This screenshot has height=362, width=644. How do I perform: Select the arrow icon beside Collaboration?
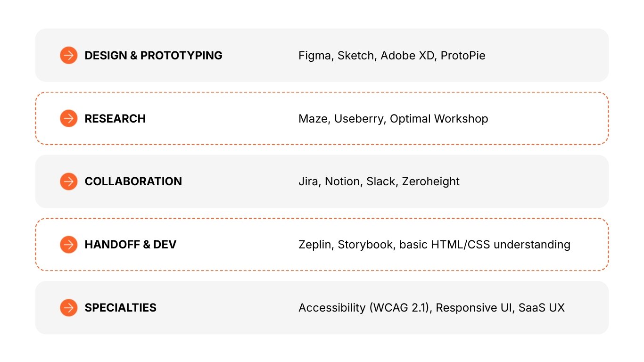pos(69,181)
